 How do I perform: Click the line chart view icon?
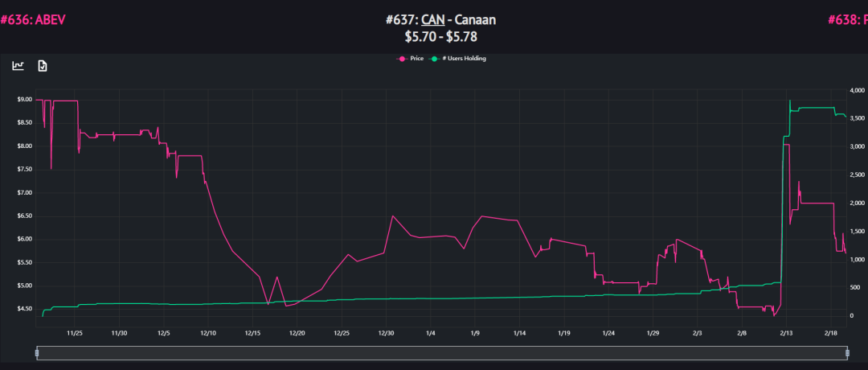pyautogui.click(x=18, y=66)
